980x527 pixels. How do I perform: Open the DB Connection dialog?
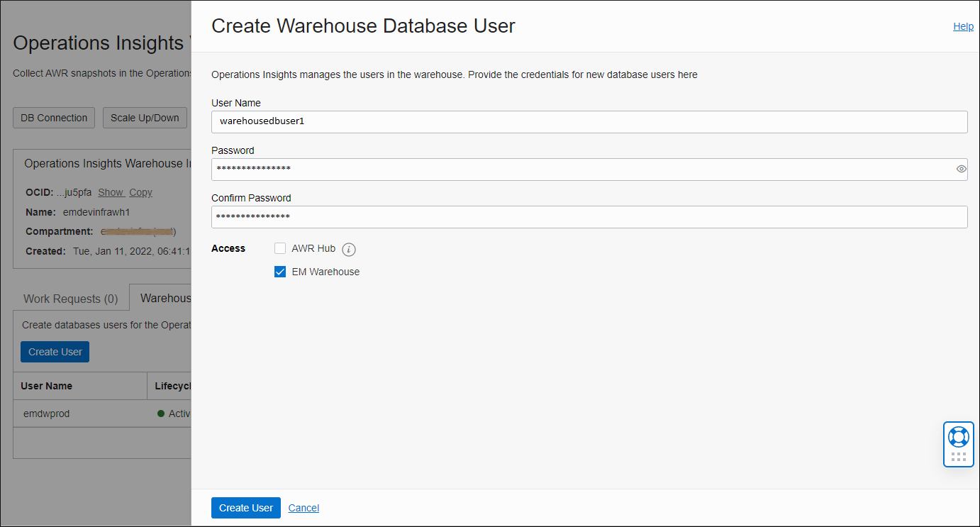(53, 117)
